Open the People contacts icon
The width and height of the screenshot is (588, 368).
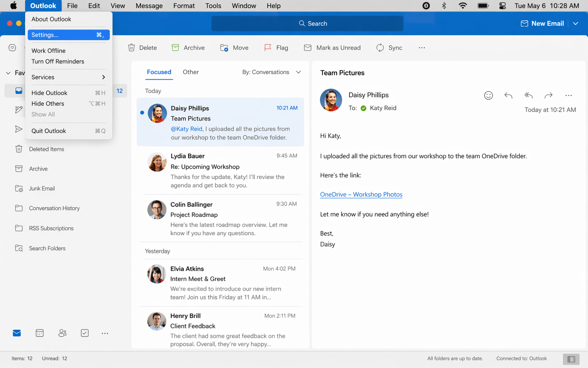pyautogui.click(x=62, y=333)
